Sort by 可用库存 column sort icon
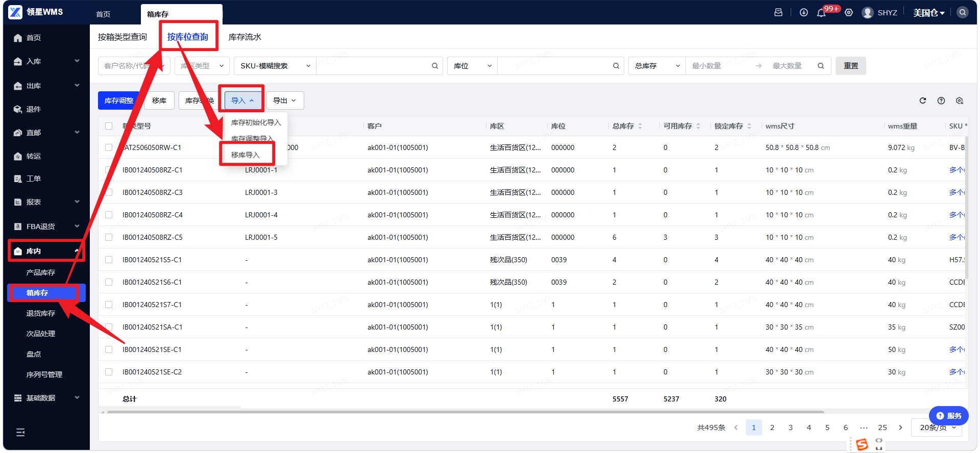 tap(698, 126)
